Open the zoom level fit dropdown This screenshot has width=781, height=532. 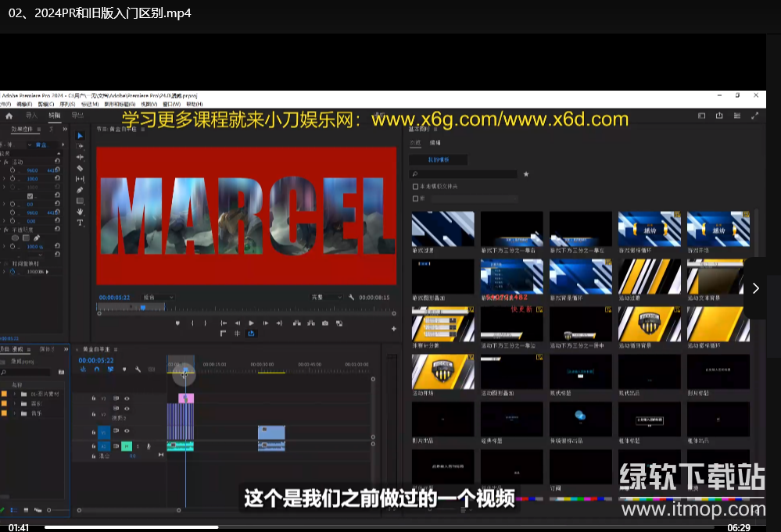[158, 298]
